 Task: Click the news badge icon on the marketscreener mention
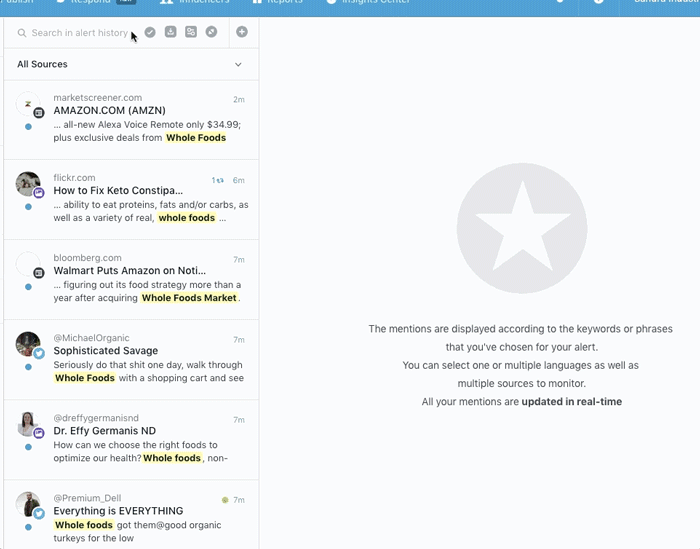click(39, 113)
